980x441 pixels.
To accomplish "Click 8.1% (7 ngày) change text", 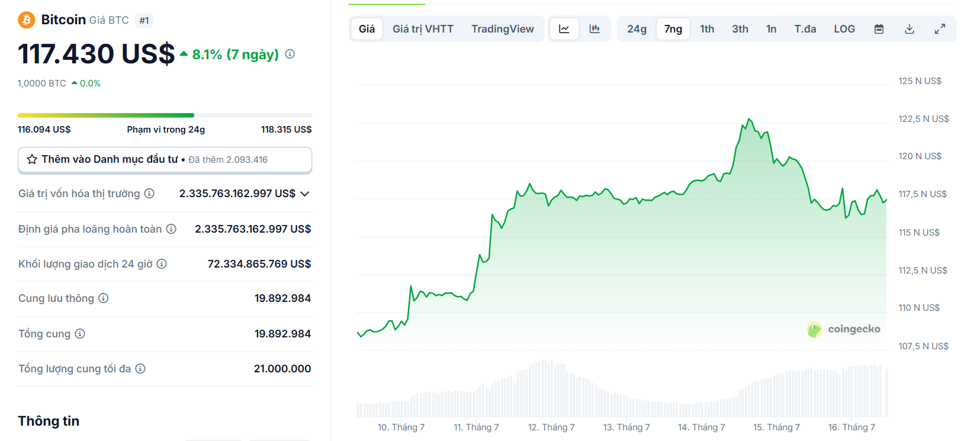I will [x=236, y=54].
